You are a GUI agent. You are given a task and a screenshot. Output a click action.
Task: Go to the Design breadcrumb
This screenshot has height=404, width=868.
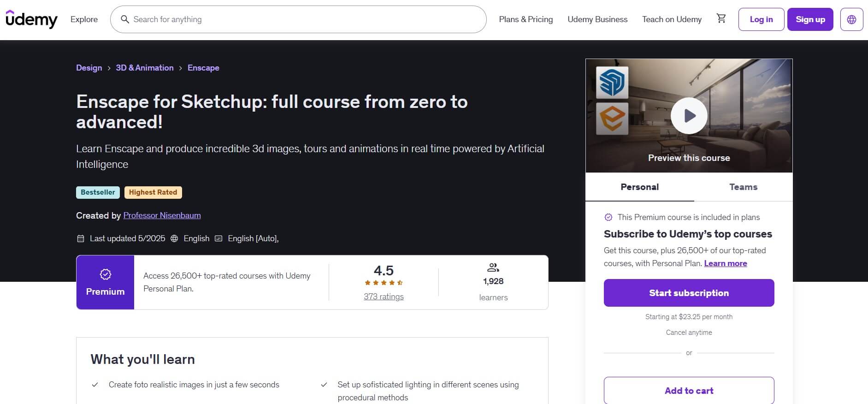pyautogui.click(x=89, y=68)
